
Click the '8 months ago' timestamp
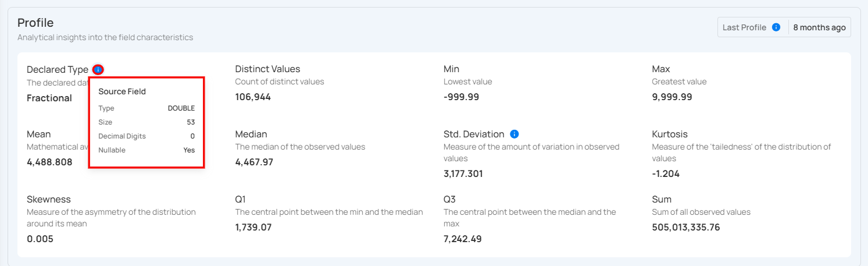tap(819, 27)
